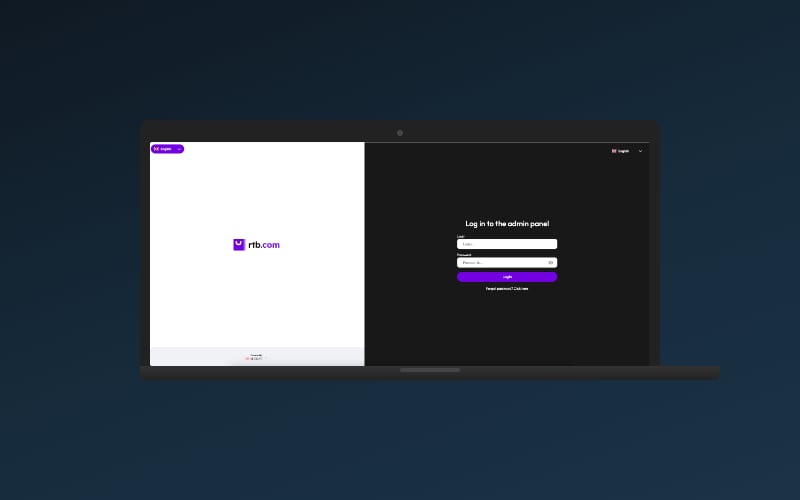Click the Log in to the admin panel heading

(x=507, y=224)
